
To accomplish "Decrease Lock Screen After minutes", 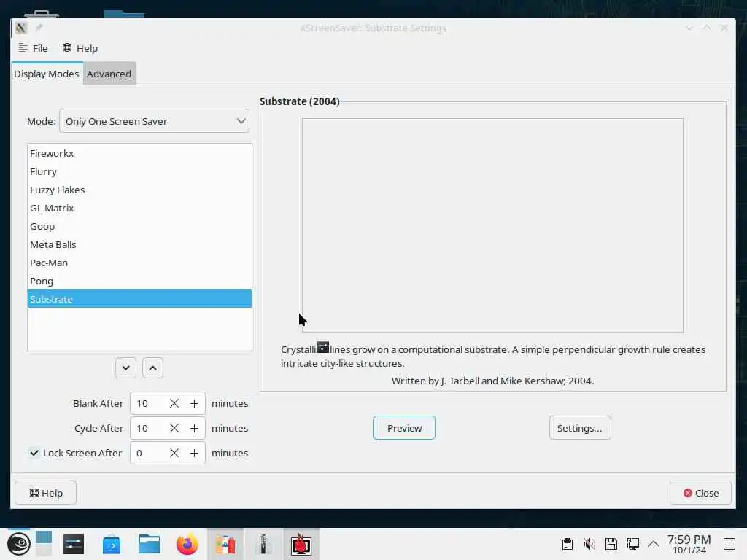I will click(x=174, y=453).
